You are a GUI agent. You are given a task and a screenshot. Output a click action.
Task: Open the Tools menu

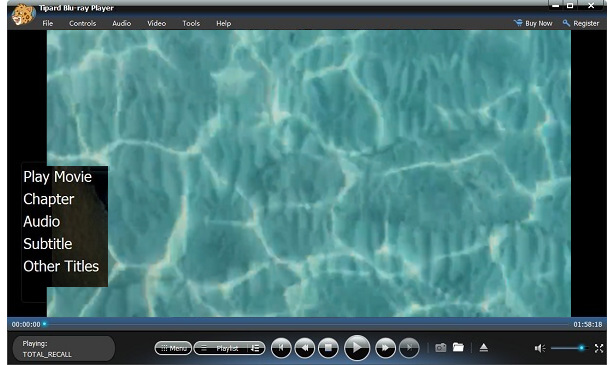[x=191, y=23]
